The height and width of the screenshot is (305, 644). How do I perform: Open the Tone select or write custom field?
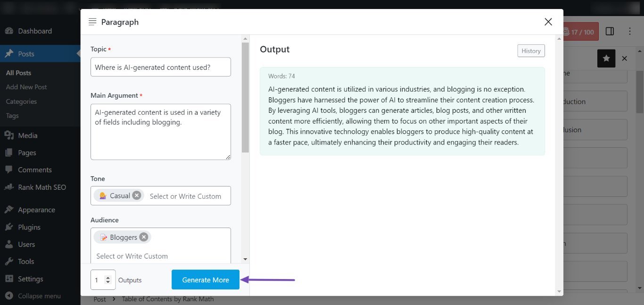[x=185, y=196]
